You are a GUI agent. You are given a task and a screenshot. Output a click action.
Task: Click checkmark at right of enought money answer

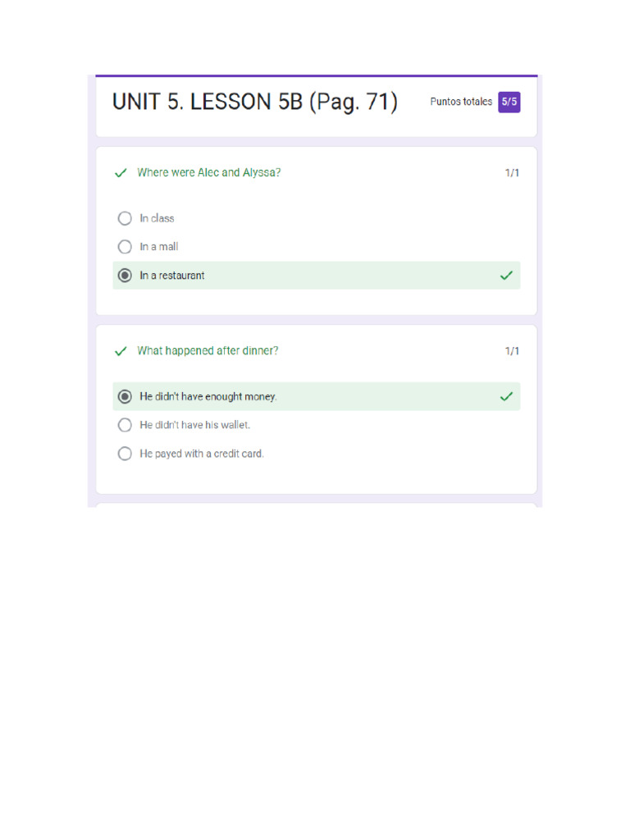tap(506, 397)
